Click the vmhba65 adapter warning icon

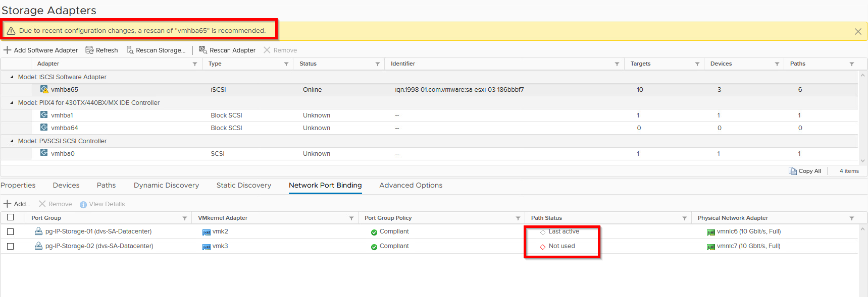tap(44, 89)
